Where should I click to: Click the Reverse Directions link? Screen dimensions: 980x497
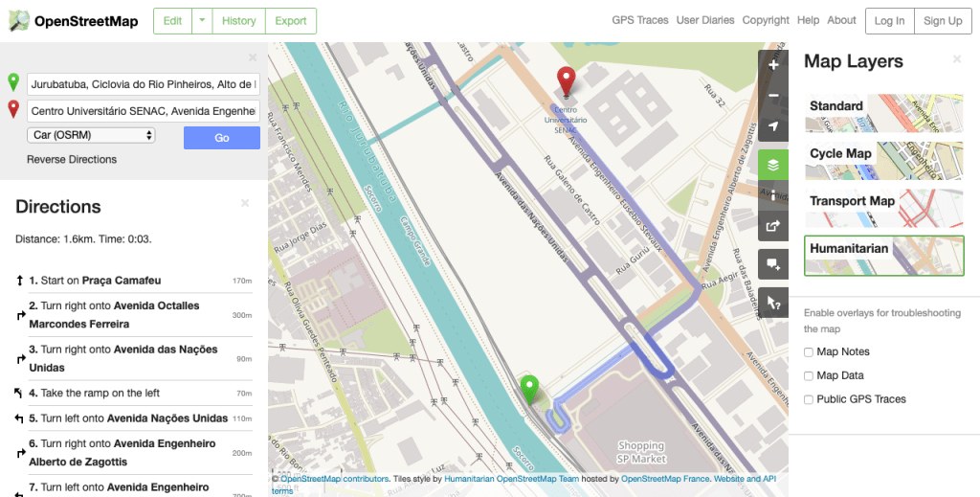tap(72, 160)
